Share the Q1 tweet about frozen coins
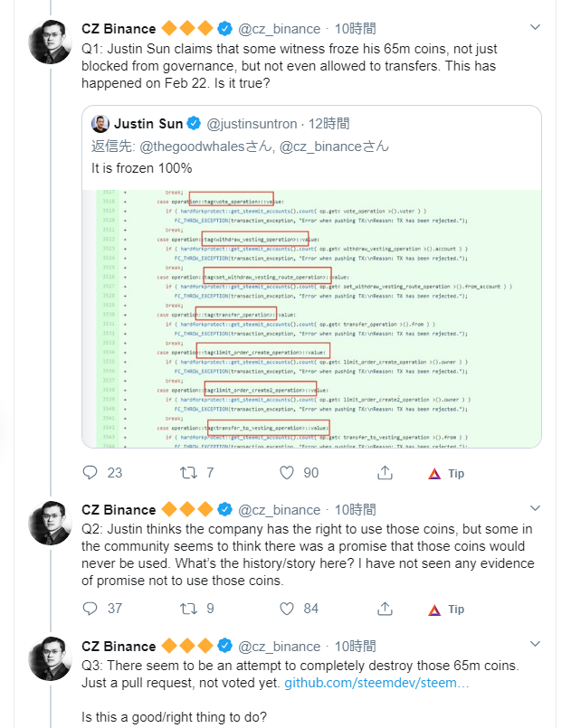 pyautogui.click(x=385, y=472)
